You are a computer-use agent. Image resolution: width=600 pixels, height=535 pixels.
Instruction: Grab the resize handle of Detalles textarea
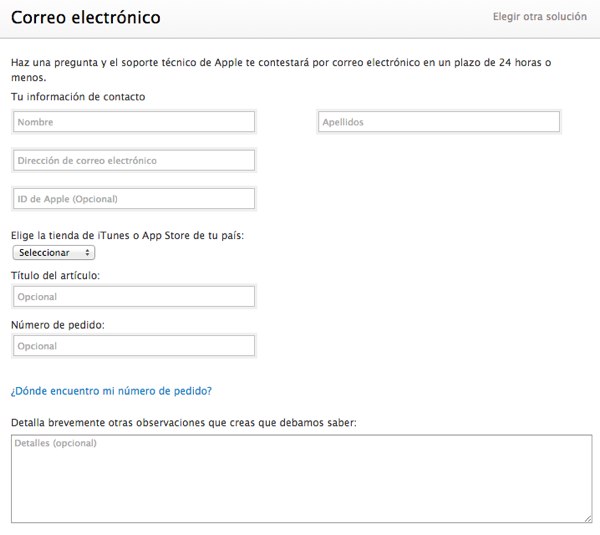[x=587, y=517]
